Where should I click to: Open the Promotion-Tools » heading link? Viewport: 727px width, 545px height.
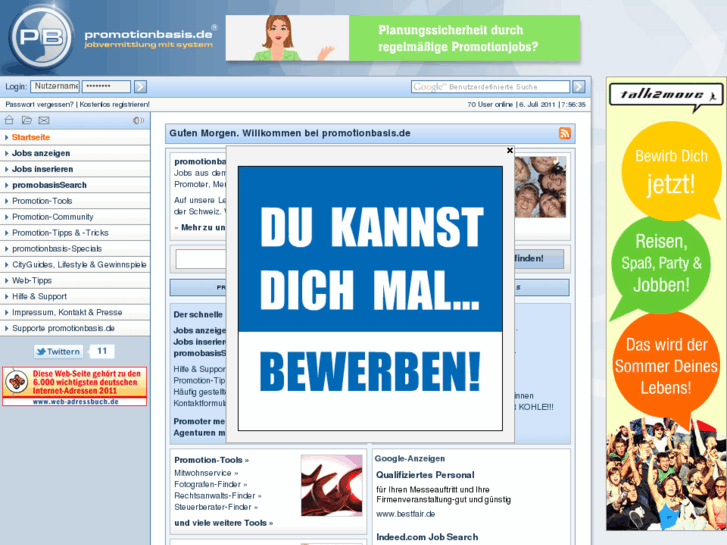pos(211,460)
